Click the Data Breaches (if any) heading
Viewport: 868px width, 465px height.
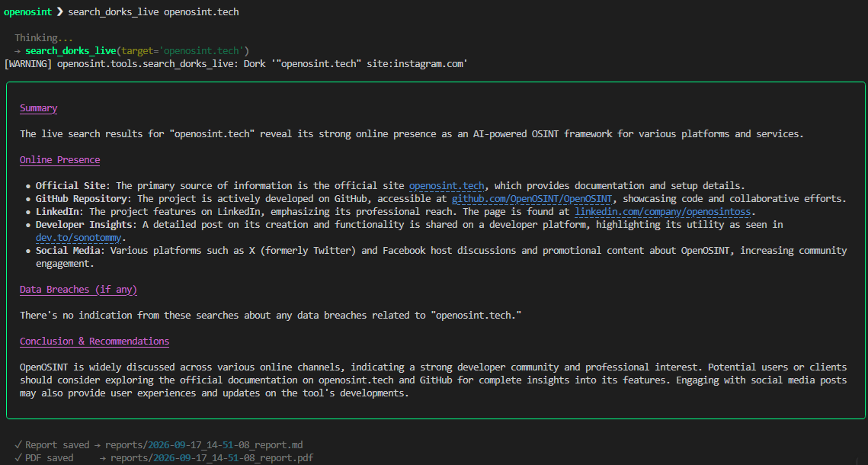click(78, 290)
